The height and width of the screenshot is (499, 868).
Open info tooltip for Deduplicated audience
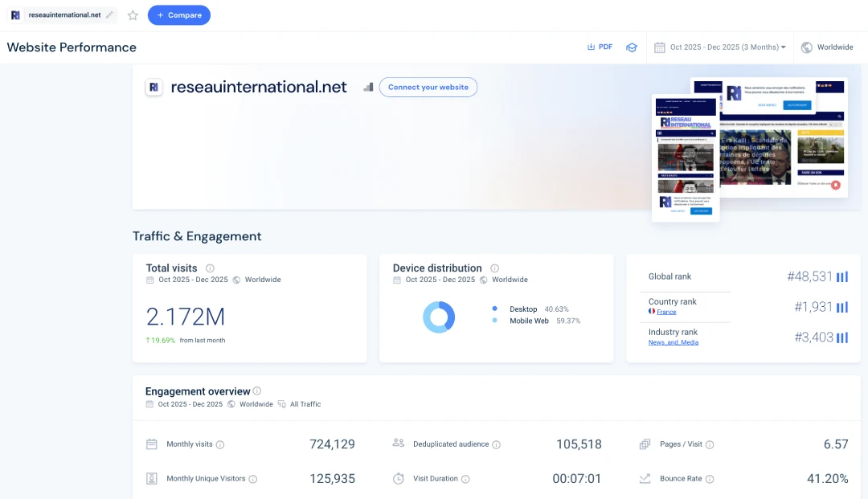[x=496, y=444]
